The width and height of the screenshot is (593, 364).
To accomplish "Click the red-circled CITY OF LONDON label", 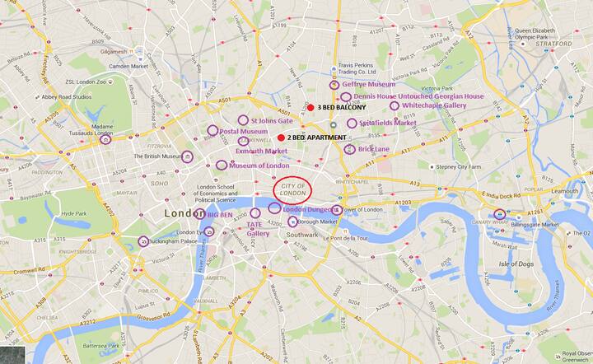I will coord(292,190).
